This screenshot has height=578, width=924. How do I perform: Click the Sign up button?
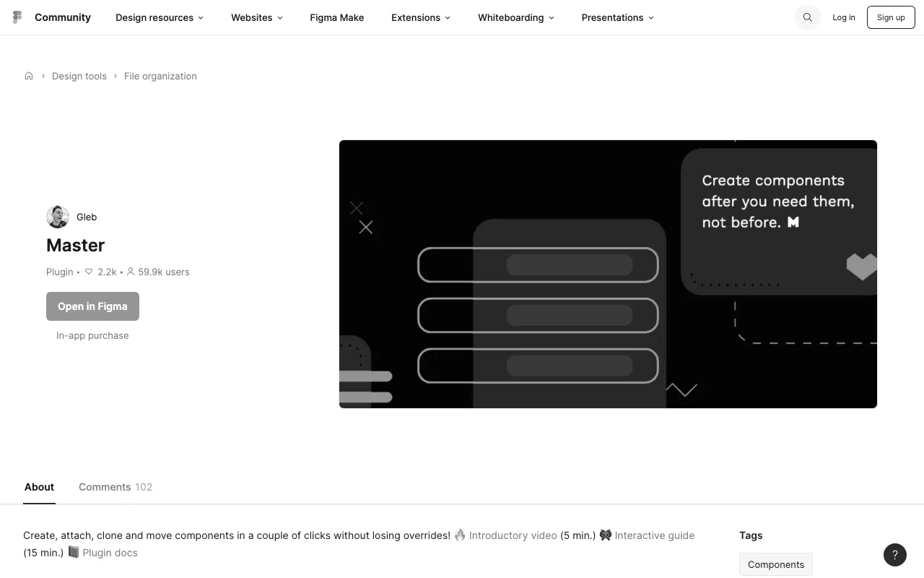(891, 17)
